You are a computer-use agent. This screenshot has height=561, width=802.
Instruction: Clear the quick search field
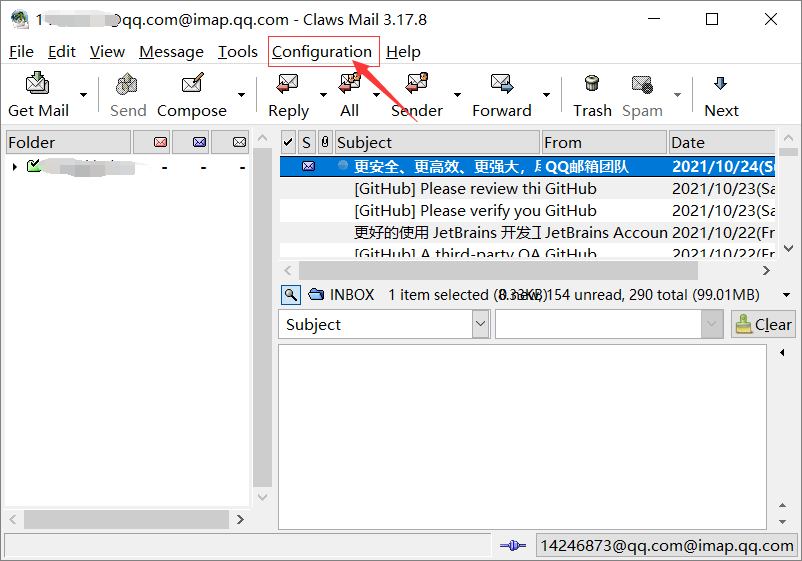pos(763,324)
